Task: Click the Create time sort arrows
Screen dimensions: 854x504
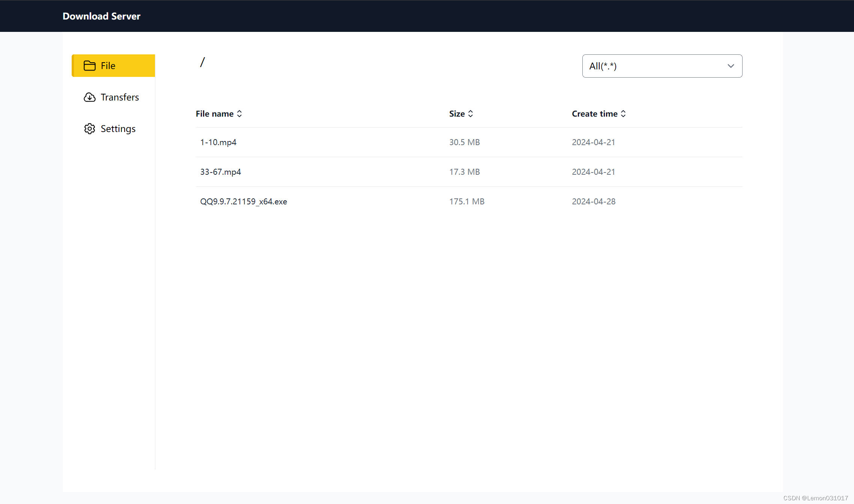Action: 623,114
